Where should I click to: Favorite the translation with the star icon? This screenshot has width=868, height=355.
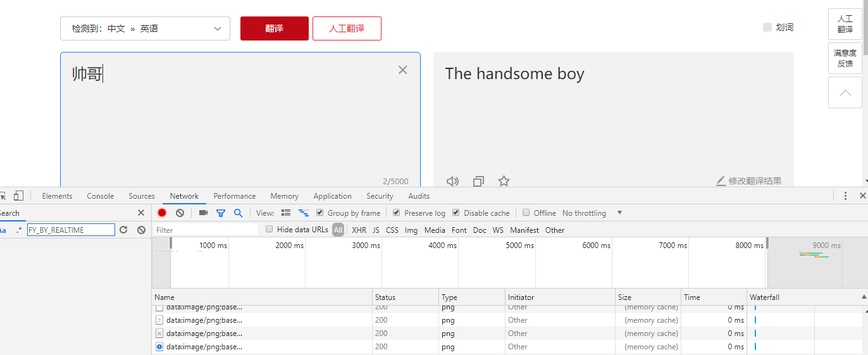(x=504, y=181)
